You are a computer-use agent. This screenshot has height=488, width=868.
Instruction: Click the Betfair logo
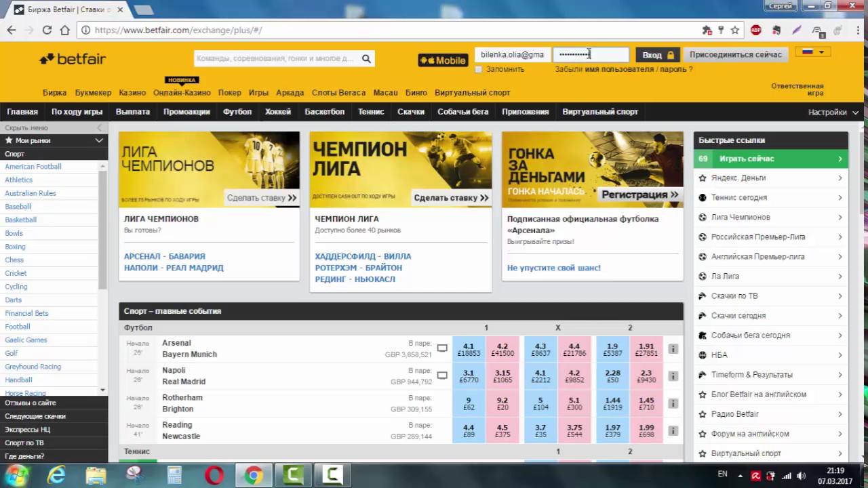tap(73, 59)
